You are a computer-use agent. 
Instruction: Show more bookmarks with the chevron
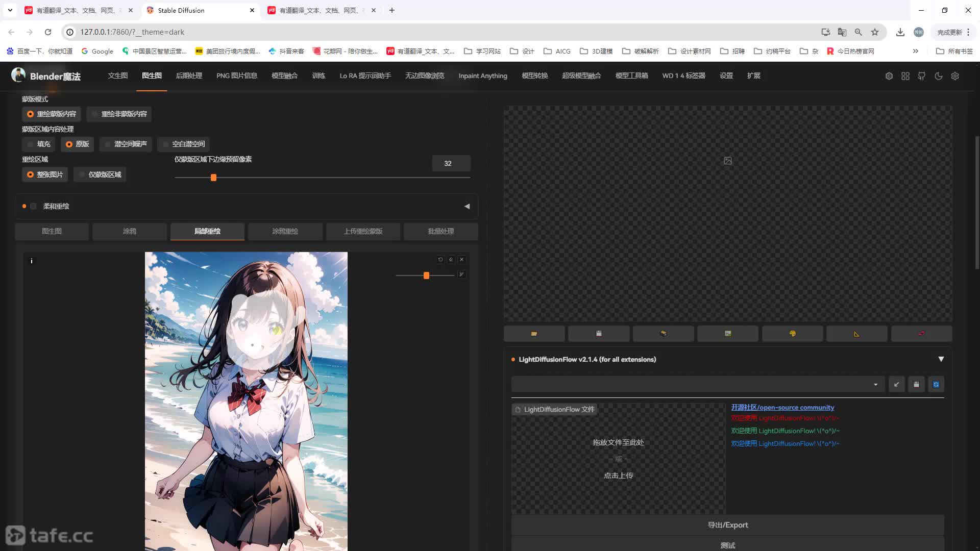[x=916, y=51]
